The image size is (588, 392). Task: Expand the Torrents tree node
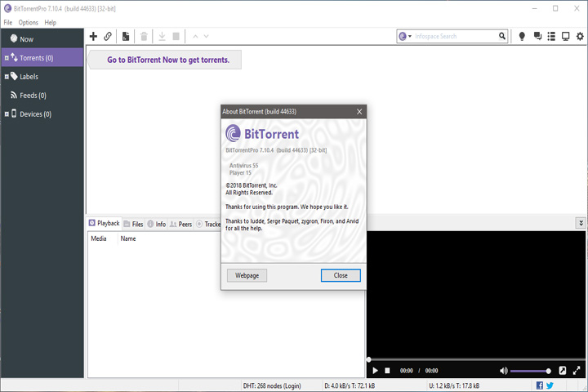[7, 58]
